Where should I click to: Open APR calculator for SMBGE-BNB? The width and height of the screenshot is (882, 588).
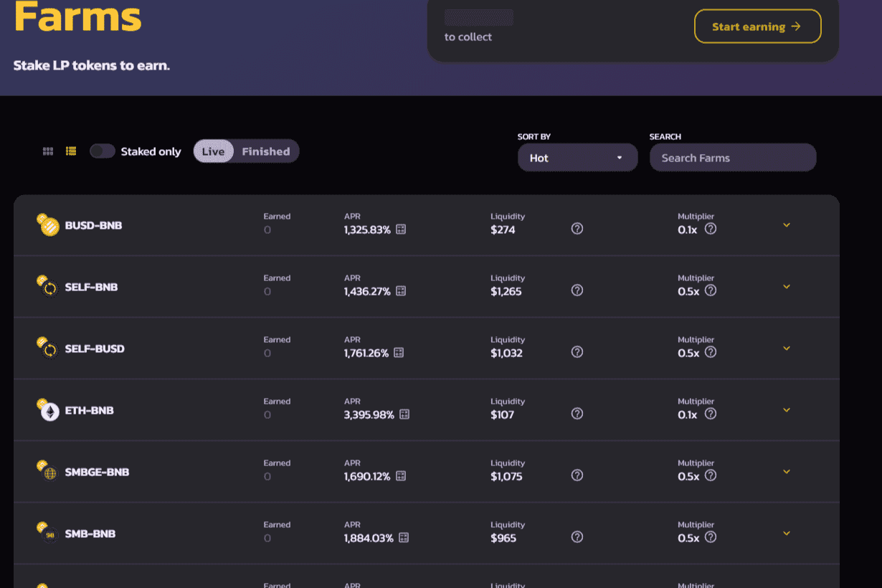click(401, 476)
